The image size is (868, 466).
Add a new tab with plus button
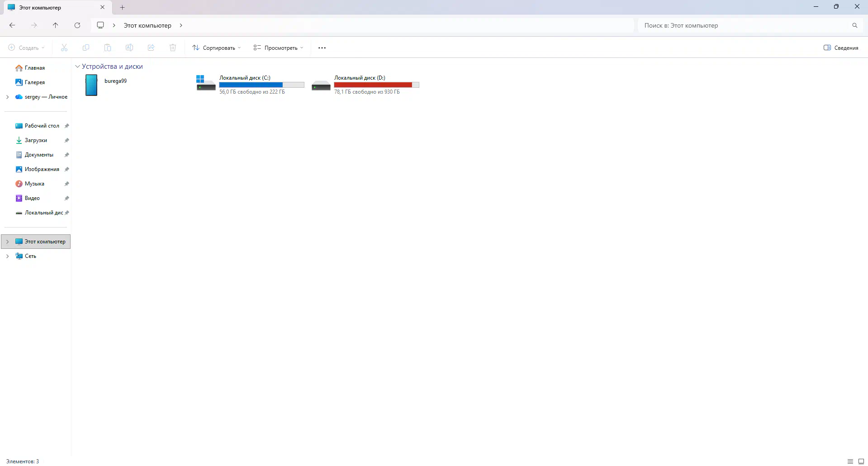click(122, 8)
